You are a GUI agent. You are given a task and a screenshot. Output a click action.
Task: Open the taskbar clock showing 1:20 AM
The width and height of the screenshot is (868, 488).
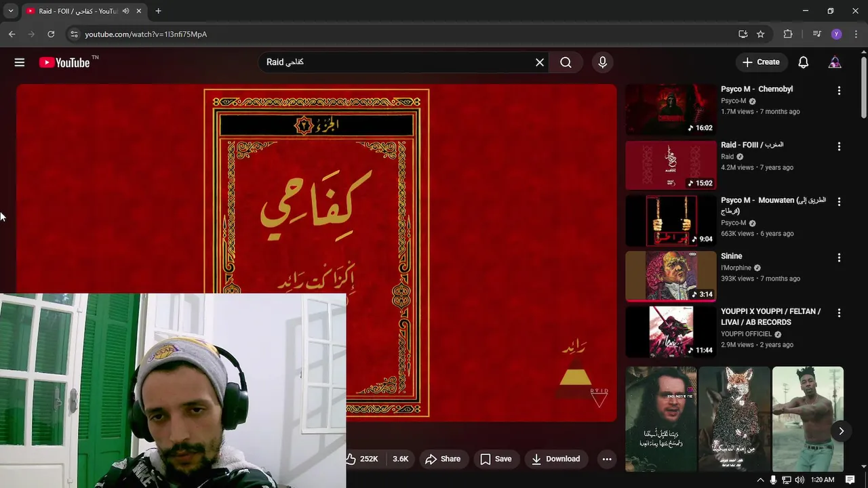[x=823, y=480]
